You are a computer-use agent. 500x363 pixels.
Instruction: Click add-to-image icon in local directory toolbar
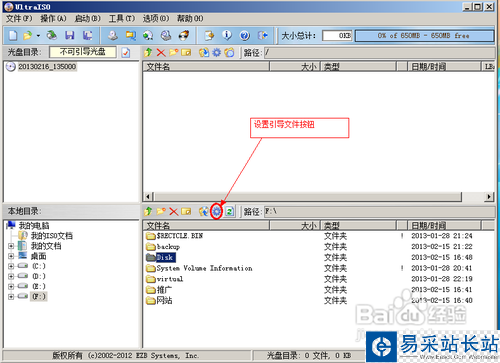pyautogui.click(x=204, y=211)
